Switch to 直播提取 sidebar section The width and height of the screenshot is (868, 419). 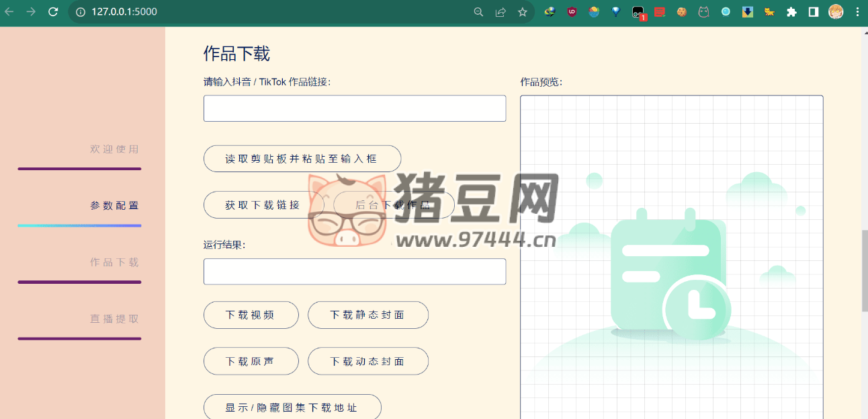(114, 319)
